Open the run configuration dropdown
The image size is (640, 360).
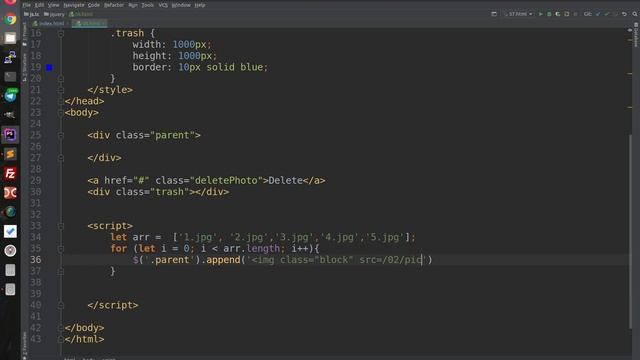point(518,14)
